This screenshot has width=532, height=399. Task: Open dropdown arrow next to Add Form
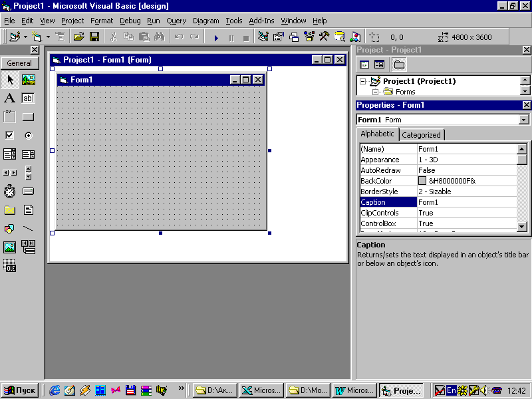48,37
